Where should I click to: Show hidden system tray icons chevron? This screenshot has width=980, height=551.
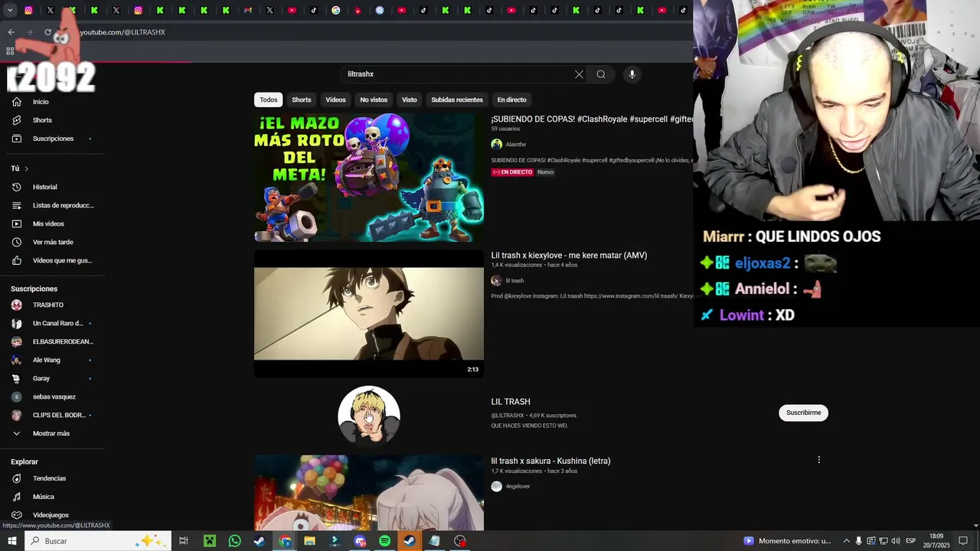[x=846, y=541]
